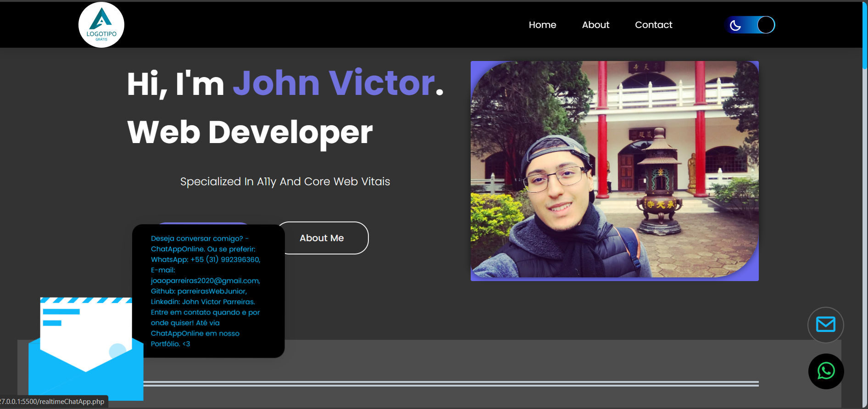The width and height of the screenshot is (868, 409).
Task: Click the moon icon in theme switch
Action: pyautogui.click(x=735, y=25)
